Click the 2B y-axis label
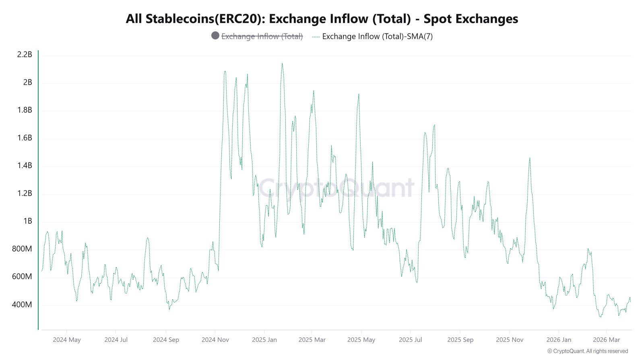The image size is (644, 362). pos(27,82)
